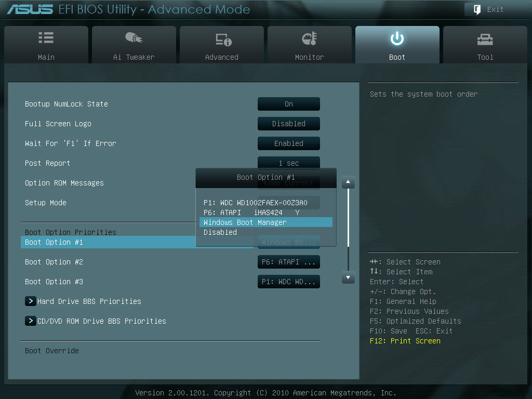Click the Boot Option #1 popup title

[x=266, y=178]
